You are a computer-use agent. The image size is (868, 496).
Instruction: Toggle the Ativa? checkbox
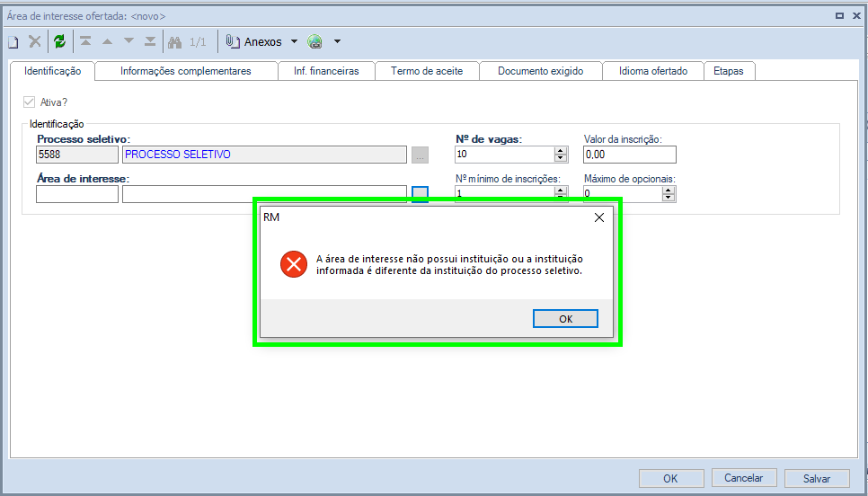tap(30, 102)
